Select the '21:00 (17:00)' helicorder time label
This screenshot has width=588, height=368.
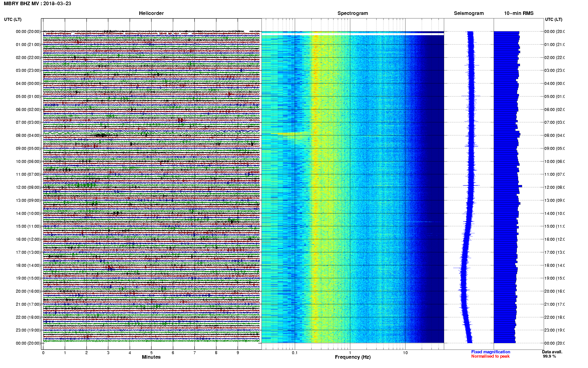tap(28, 304)
